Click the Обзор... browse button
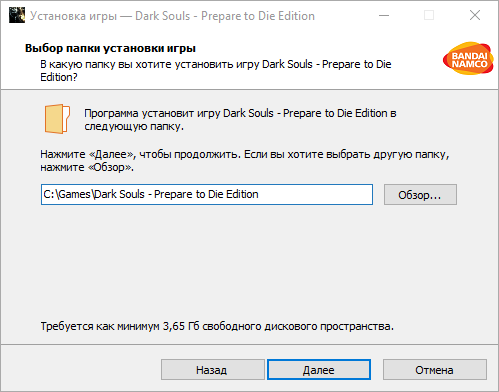 (420, 195)
